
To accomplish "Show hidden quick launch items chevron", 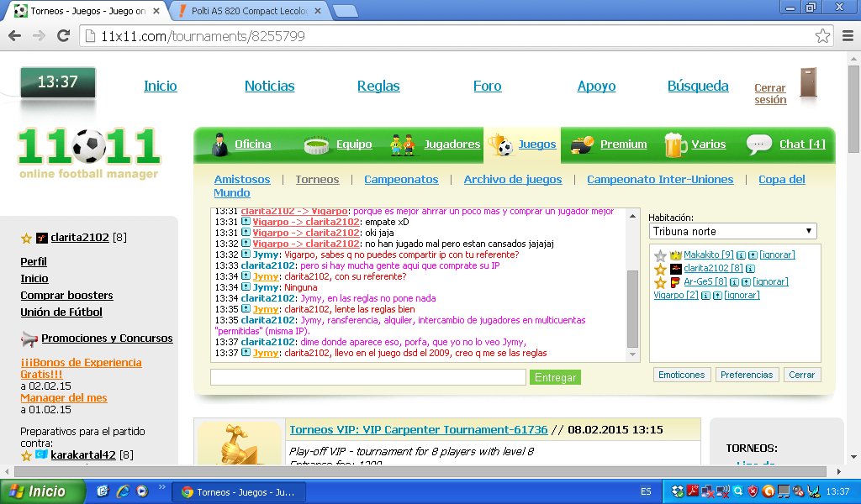I will (x=161, y=487).
